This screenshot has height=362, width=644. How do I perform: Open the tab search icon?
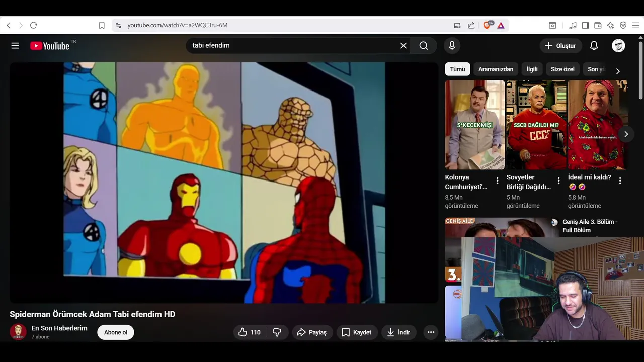(552, 25)
